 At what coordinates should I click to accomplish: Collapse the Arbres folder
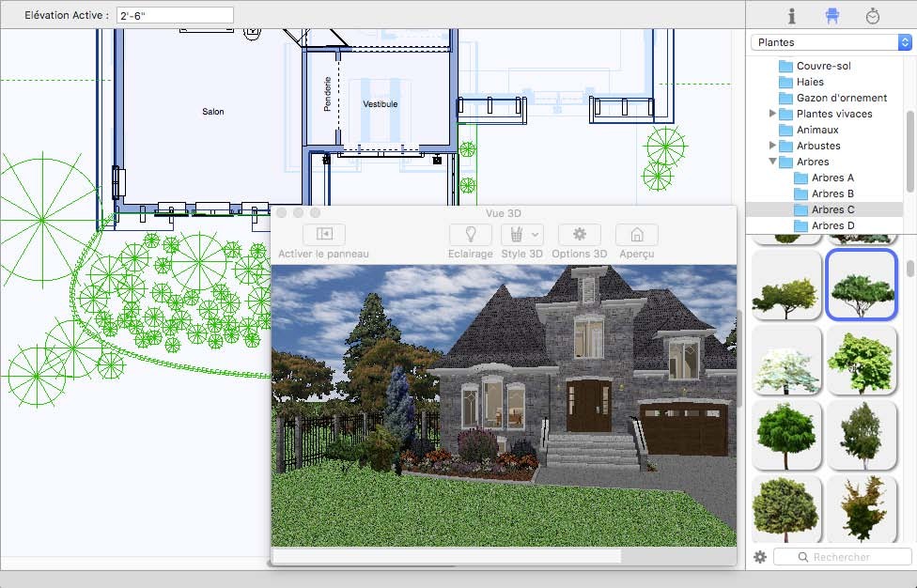(773, 162)
